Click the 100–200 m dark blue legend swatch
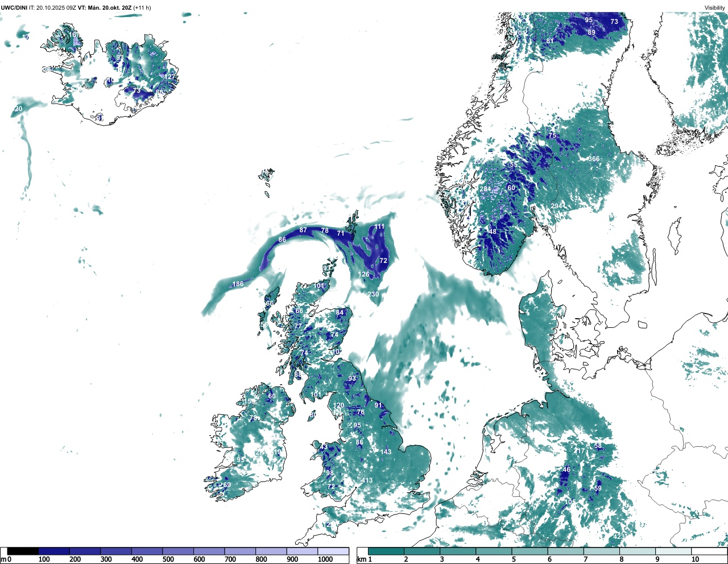The height and width of the screenshot is (564, 728). [x=54, y=551]
